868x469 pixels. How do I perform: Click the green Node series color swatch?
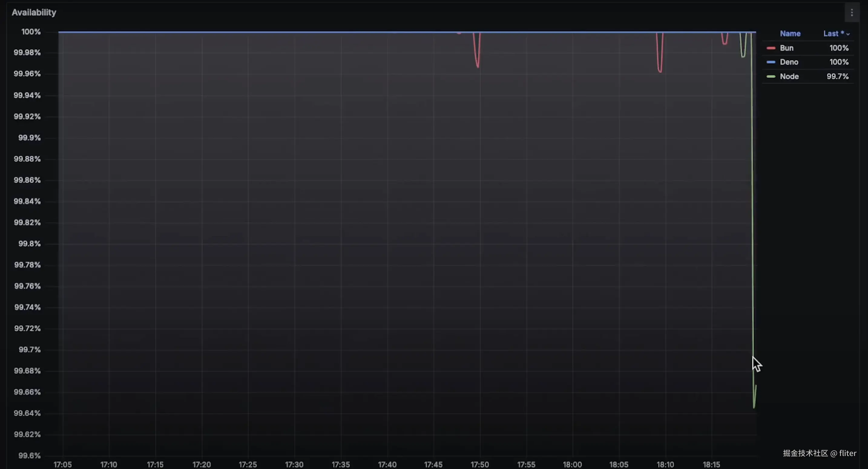click(x=771, y=77)
